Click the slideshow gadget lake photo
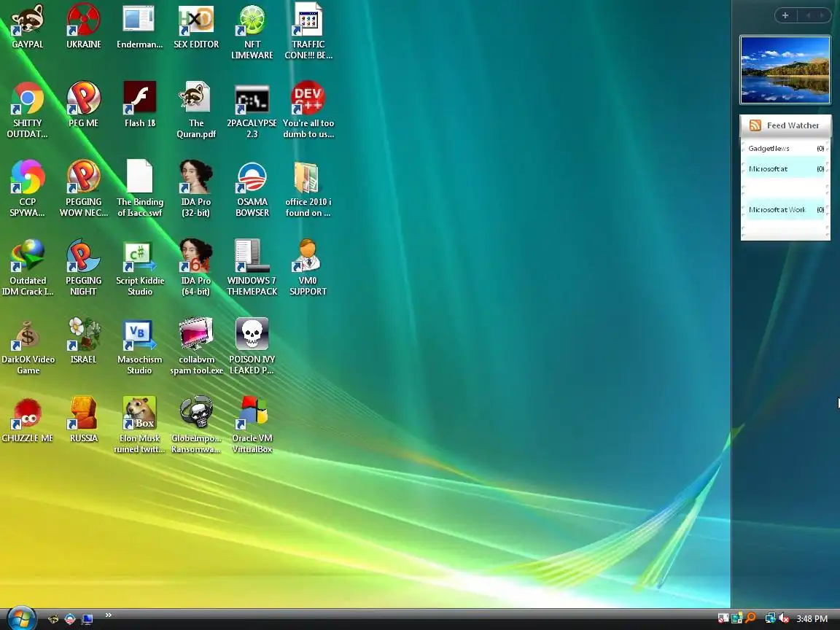 pyautogui.click(x=785, y=70)
